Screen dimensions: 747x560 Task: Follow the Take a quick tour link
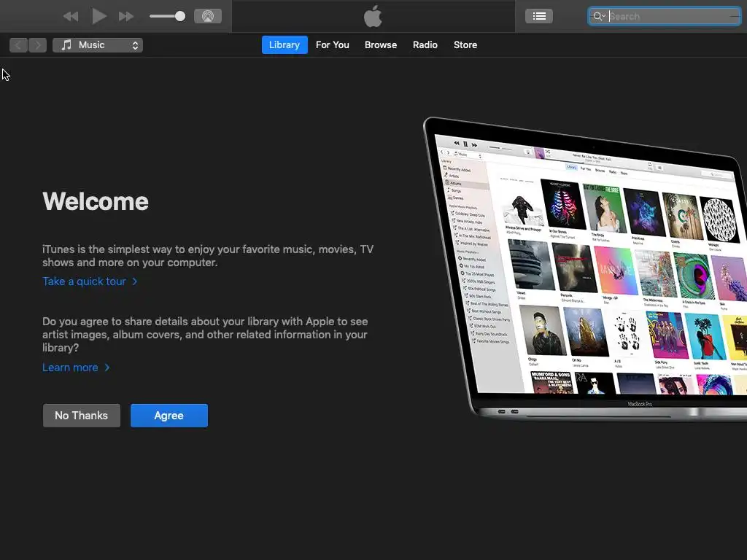click(x=90, y=281)
